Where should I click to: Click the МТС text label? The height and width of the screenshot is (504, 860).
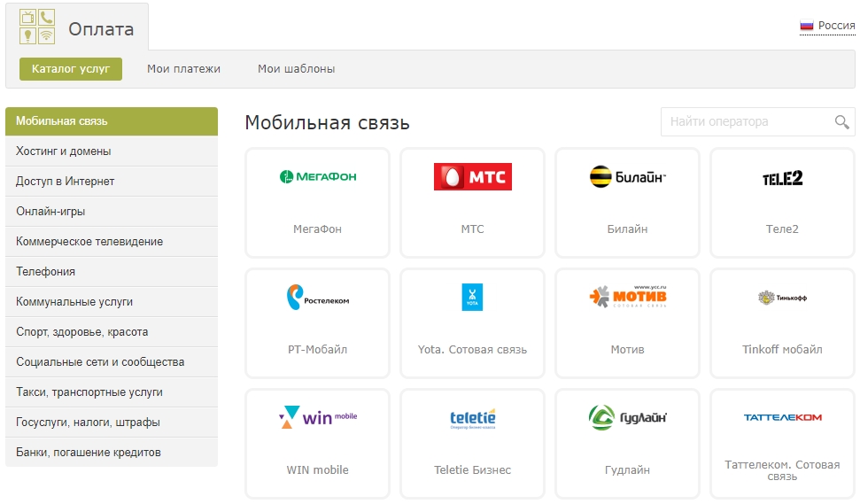pos(473,229)
